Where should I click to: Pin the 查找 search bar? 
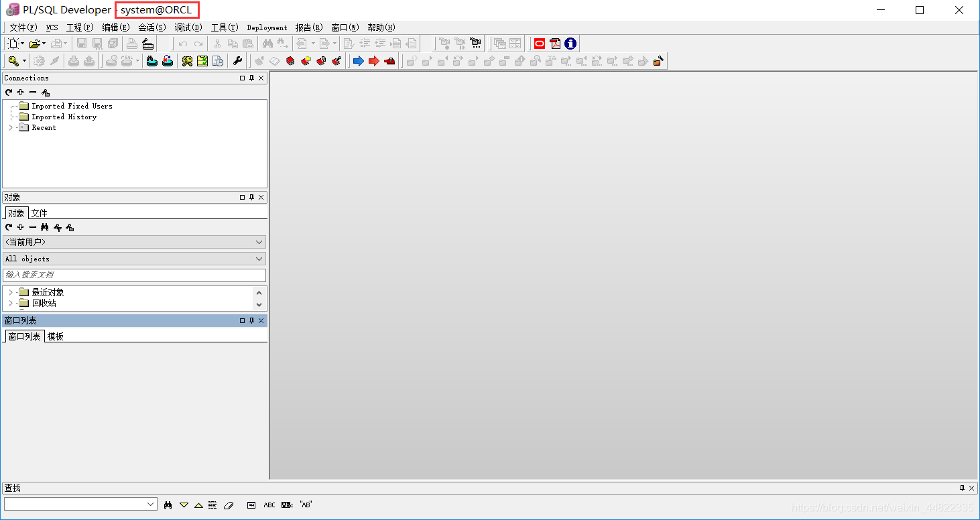point(963,488)
